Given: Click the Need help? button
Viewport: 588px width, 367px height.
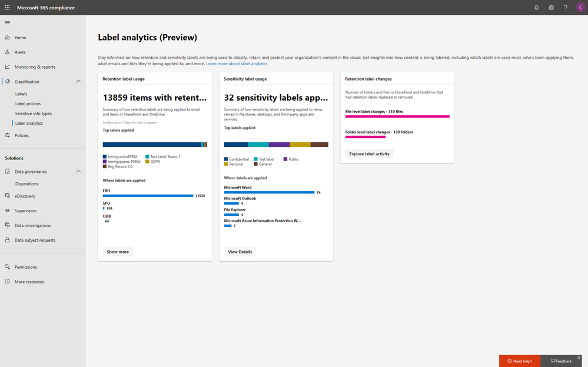Looking at the screenshot, I should click(520, 361).
